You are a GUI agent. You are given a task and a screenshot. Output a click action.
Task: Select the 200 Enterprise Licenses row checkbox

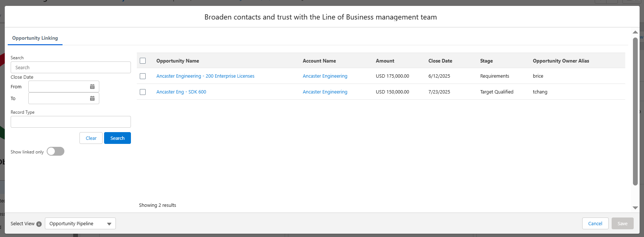click(143, 76)
